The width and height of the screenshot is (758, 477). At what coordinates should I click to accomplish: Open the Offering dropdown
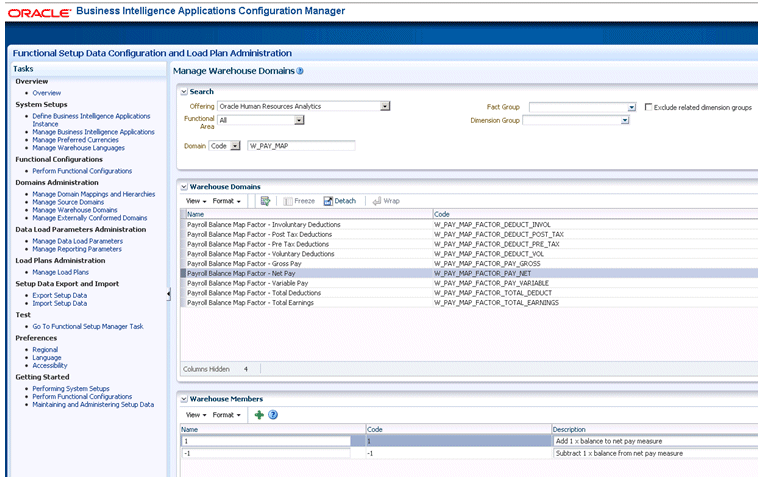[385, 106]
